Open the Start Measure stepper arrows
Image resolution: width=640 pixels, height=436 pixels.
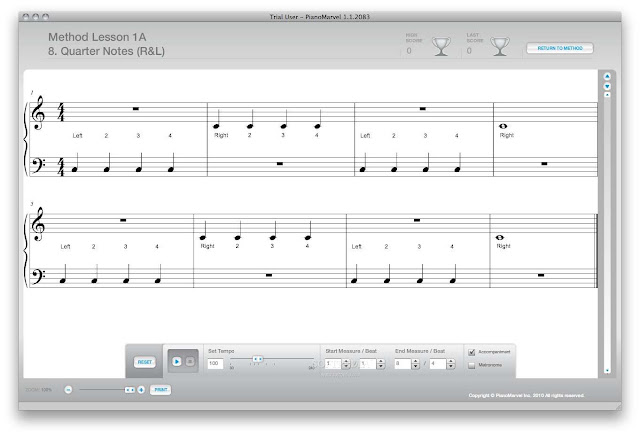[346, 364]
